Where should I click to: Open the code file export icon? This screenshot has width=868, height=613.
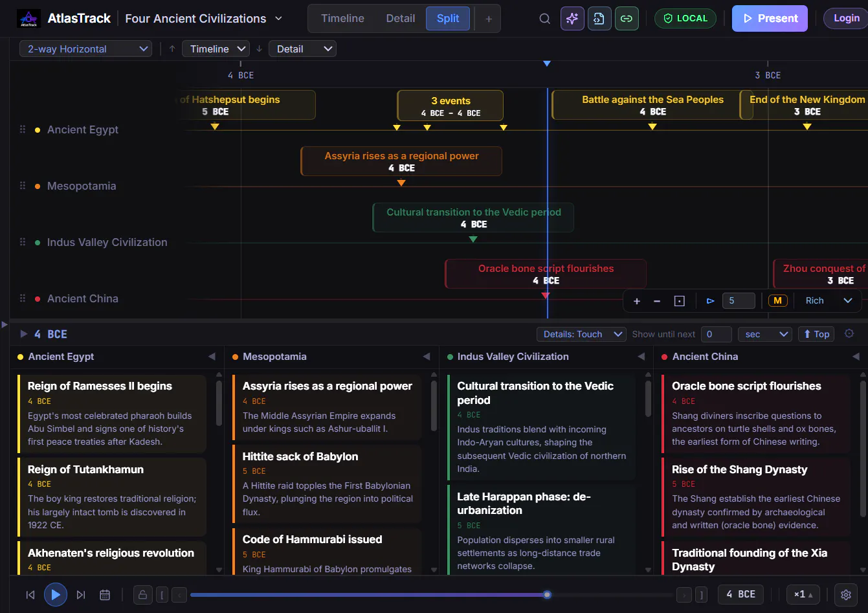(x=599, y=19)
